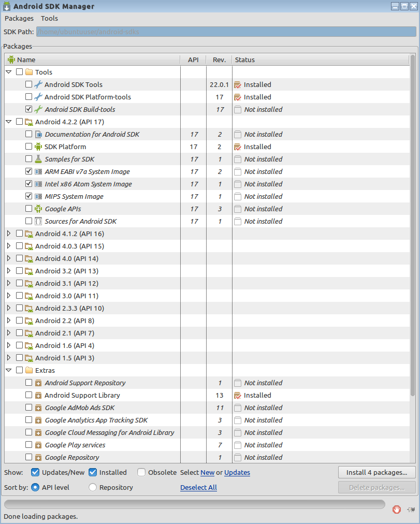Uncheck MIPS System Image checkbox
Screen dimensions: 420x524
click(28, 196)
